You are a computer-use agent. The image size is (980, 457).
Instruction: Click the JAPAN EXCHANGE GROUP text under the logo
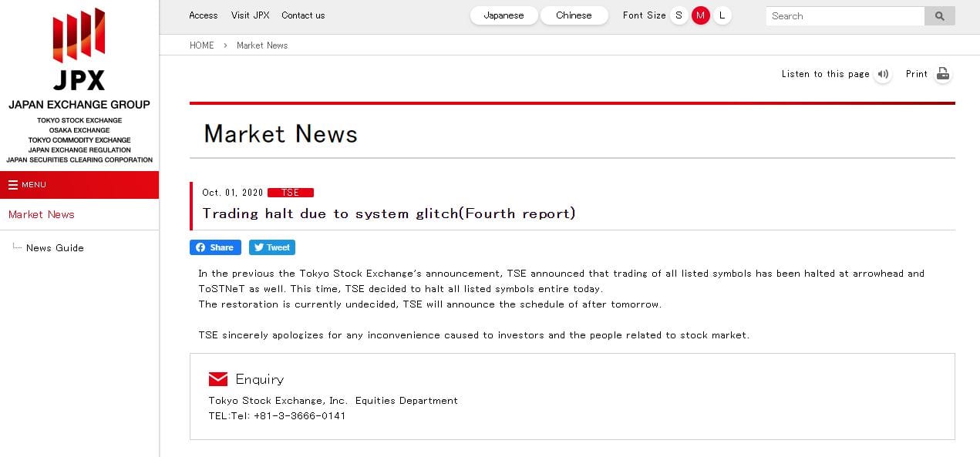(x=79, y=104)
